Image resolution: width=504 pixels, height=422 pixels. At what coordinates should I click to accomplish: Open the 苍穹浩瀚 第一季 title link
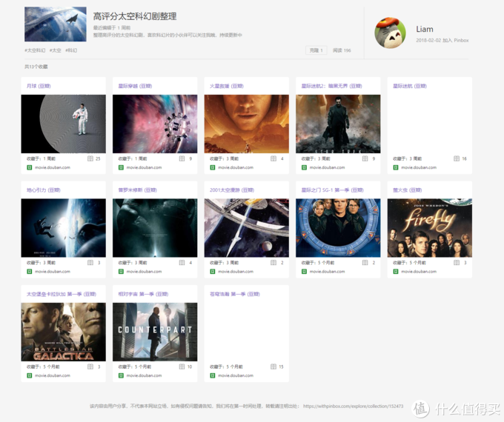pos(235,294)
